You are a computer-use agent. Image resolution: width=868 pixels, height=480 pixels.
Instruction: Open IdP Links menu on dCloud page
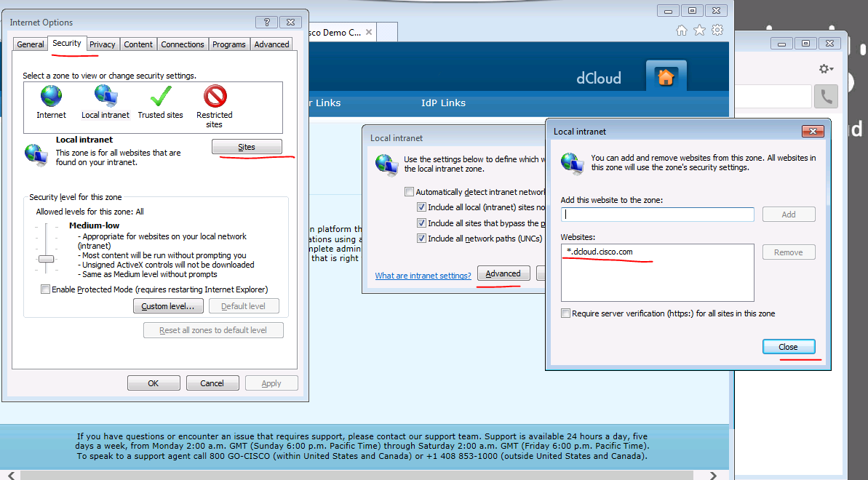click(443, 103)
